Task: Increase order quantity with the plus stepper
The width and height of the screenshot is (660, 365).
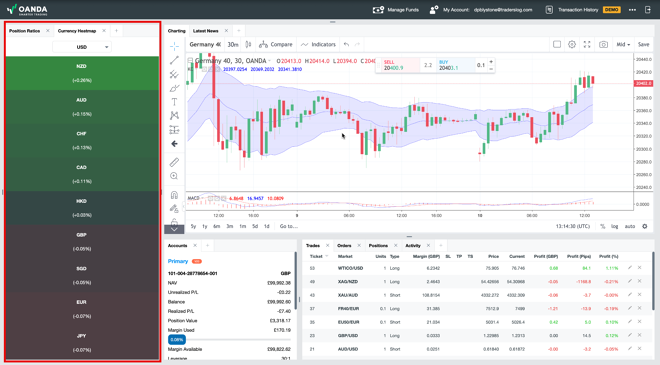Action: [x=491, y=61]
